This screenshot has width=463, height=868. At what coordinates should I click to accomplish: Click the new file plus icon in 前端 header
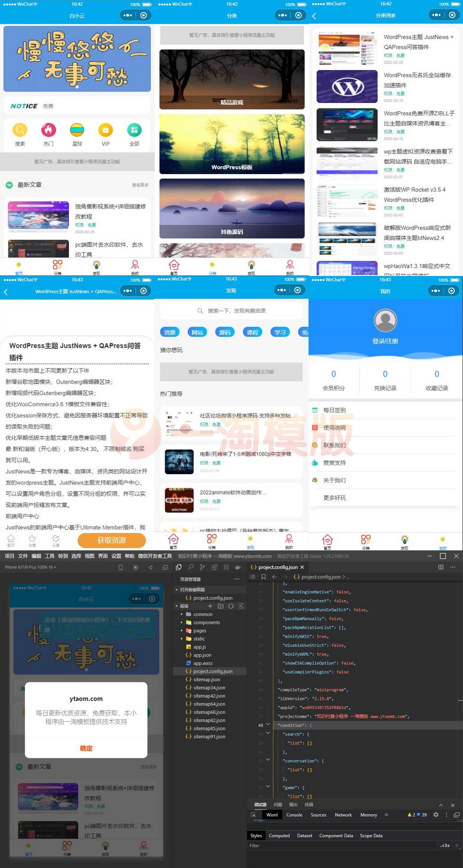[210, 606]
